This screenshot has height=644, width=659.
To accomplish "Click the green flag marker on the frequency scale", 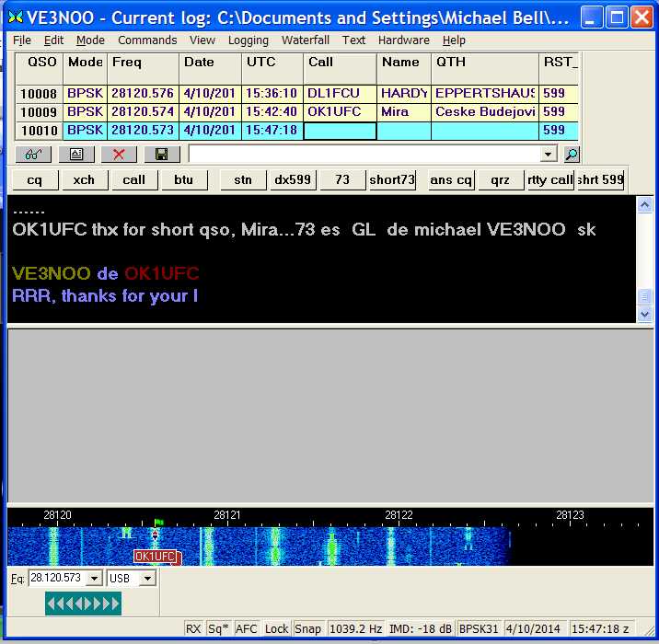I will [x=157, y=523].
